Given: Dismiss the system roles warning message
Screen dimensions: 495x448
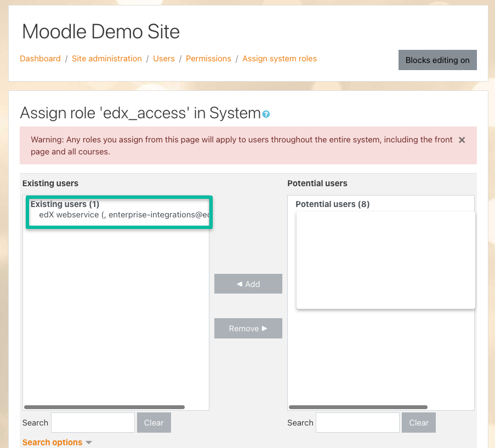Looking at the screenshot, I should tap(462, 140).
